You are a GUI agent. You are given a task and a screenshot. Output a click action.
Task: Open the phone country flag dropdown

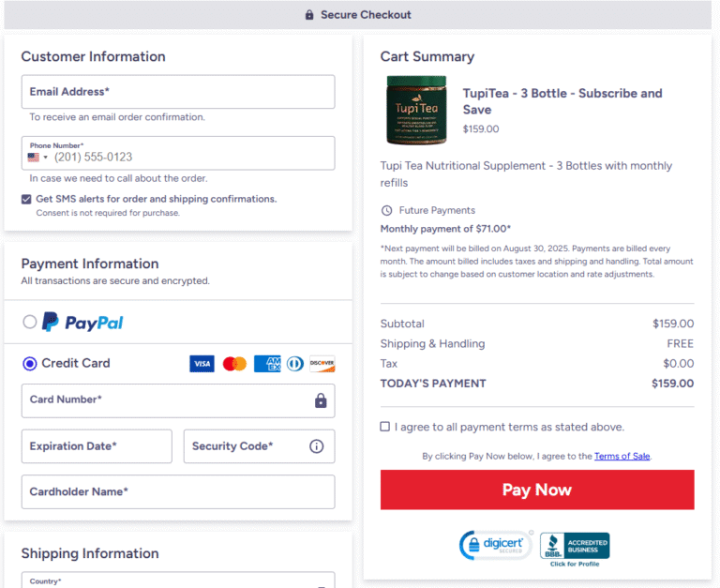pos(38,158)
